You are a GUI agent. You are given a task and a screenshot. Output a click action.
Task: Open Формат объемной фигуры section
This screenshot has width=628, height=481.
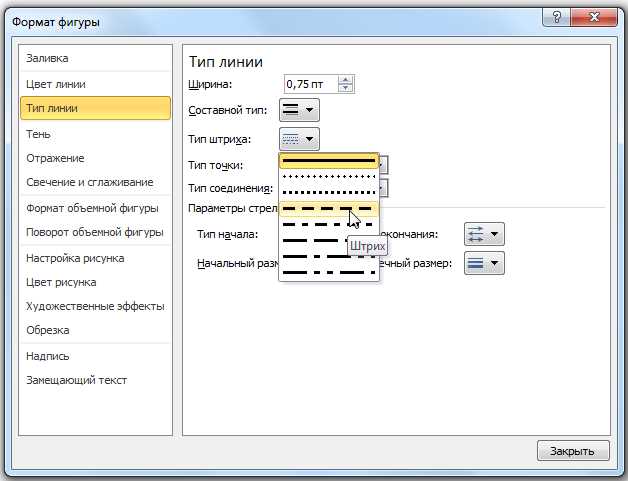tap(95, 208)
